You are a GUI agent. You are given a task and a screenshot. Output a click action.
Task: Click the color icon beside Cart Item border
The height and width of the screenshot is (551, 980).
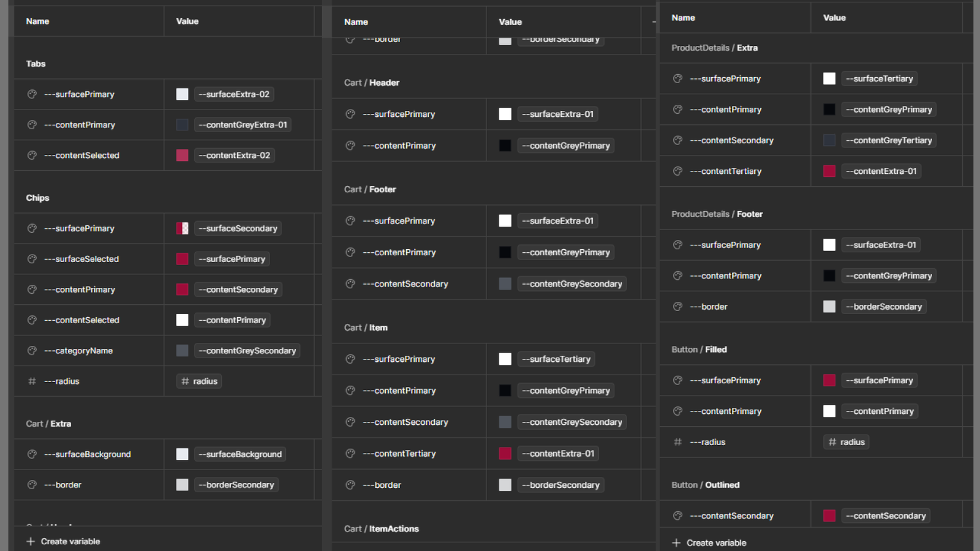[x=350, y=485]
